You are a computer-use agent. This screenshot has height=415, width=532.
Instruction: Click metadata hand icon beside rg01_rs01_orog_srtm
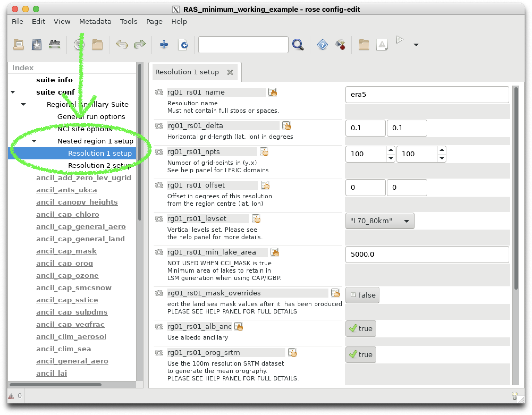292,353
